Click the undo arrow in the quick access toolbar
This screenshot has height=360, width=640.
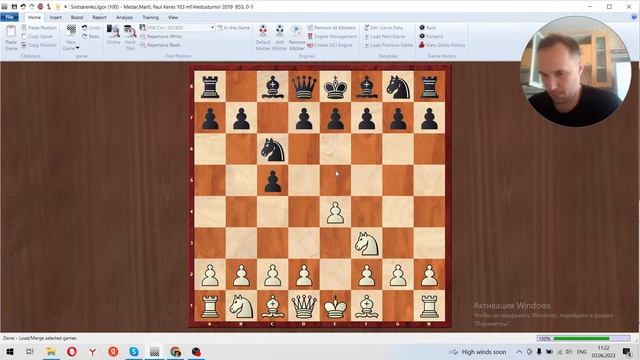(23, 7)
